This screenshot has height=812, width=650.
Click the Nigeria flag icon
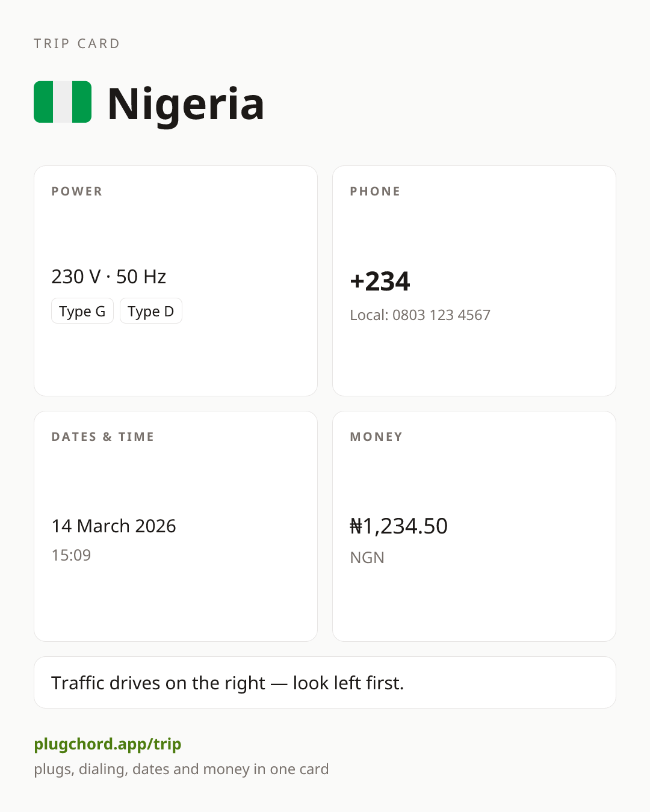[63, 102]
